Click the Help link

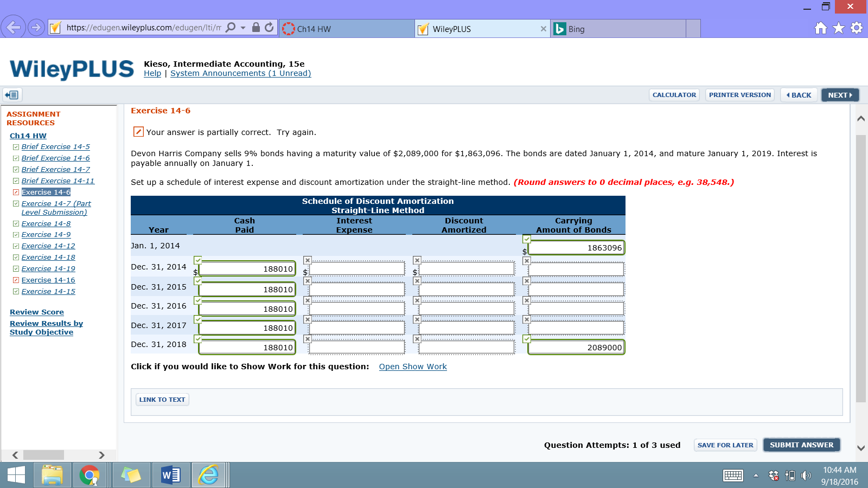point(152,73)
